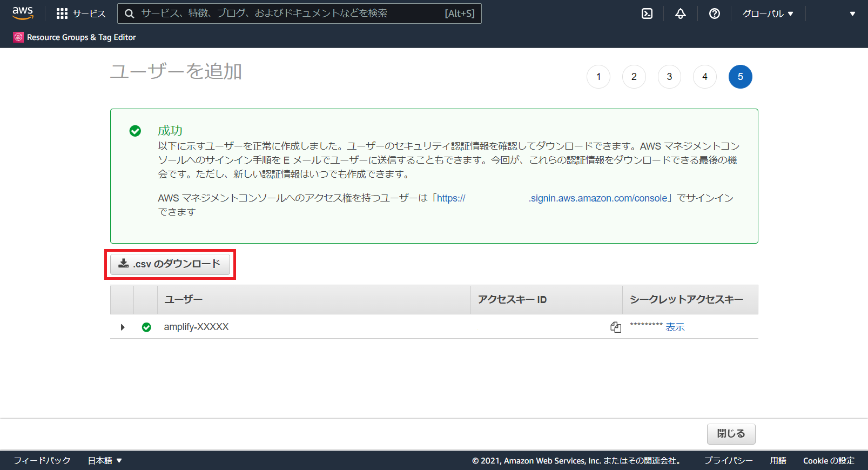Viewport: 868px width, 470px height.
Task: Click the AWS logo home icon
Action: (23, 13)
